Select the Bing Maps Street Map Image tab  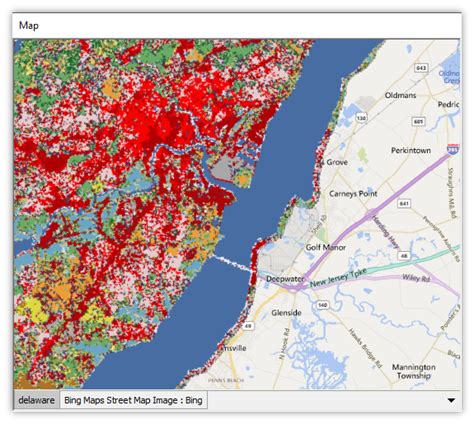coord(133,400)
